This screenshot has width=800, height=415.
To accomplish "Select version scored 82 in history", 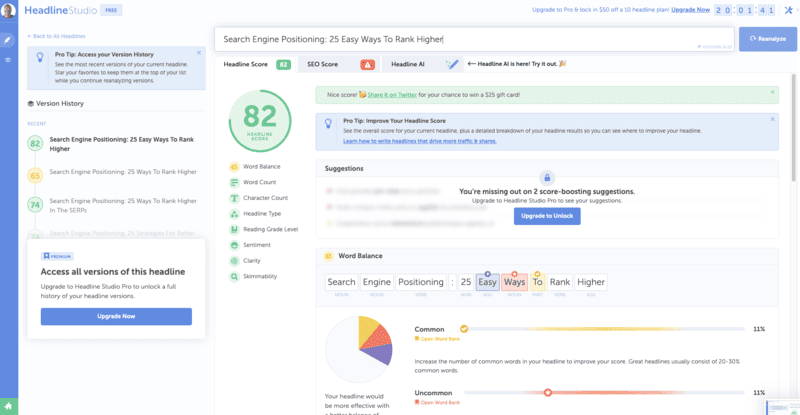I will click(116, 144).
